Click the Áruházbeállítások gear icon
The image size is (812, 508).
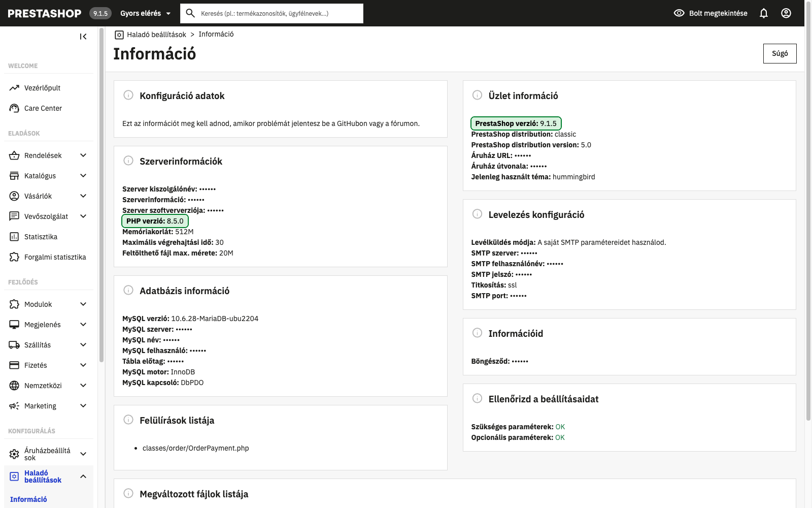[x=14, y=454]
